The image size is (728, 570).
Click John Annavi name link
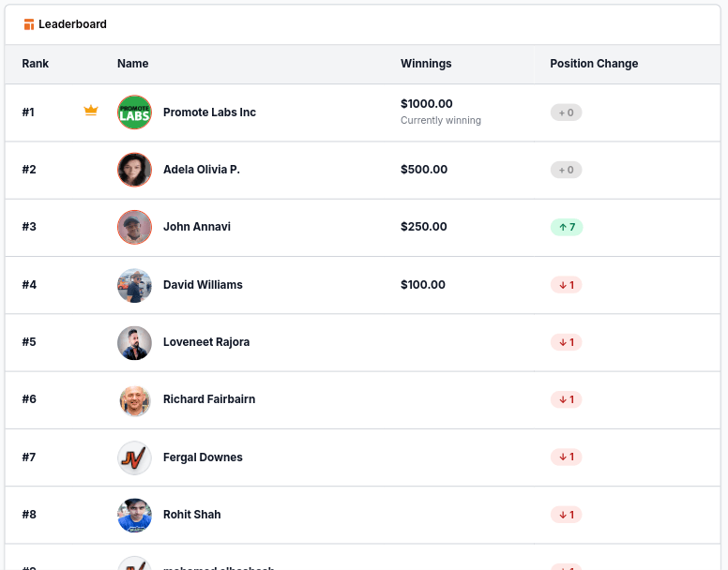[x=197, y=227]
